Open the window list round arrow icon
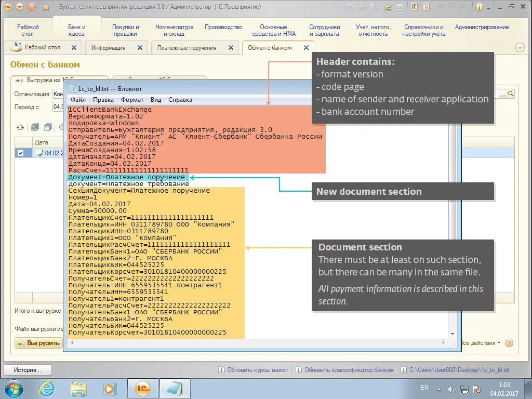This screenshot has width=532, height=399. [x=520, y=48]
